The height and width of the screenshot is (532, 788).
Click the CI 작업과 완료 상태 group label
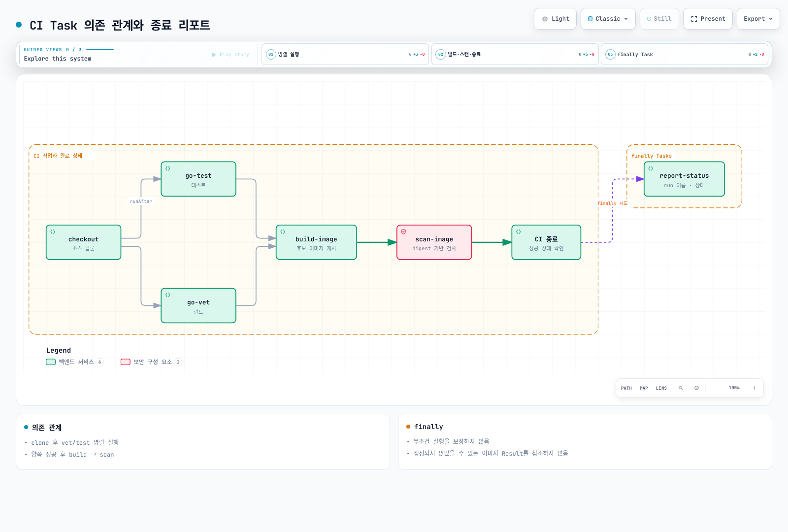(58, 156)
